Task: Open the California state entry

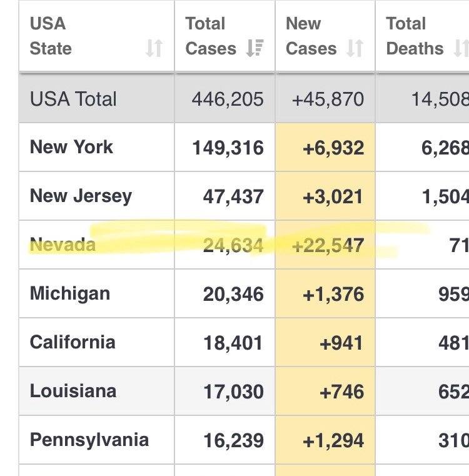Action: (x=73, y=342)
